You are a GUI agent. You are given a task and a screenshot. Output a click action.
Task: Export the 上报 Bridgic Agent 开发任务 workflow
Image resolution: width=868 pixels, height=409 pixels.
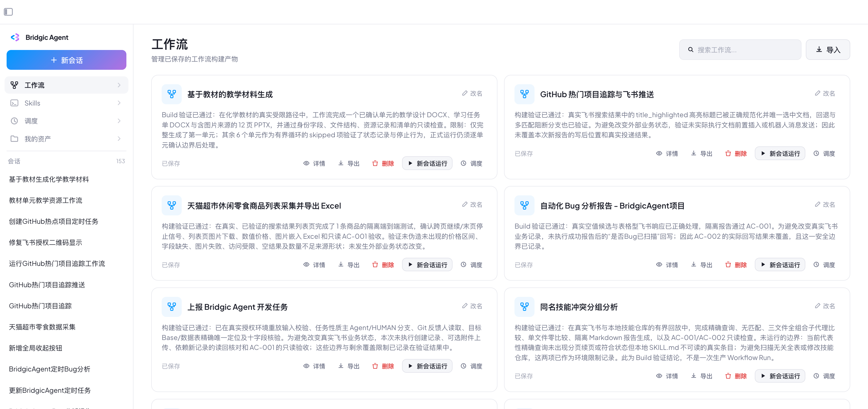point(349,366)
